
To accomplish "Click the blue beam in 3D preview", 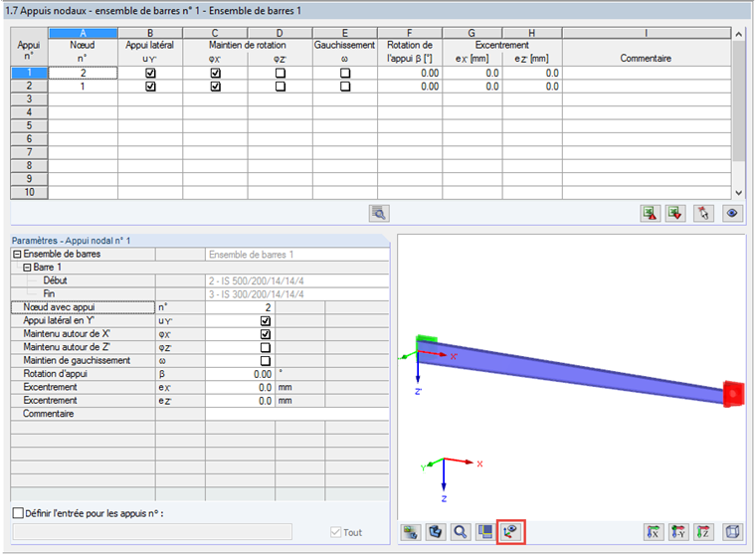I will (571, 374).
